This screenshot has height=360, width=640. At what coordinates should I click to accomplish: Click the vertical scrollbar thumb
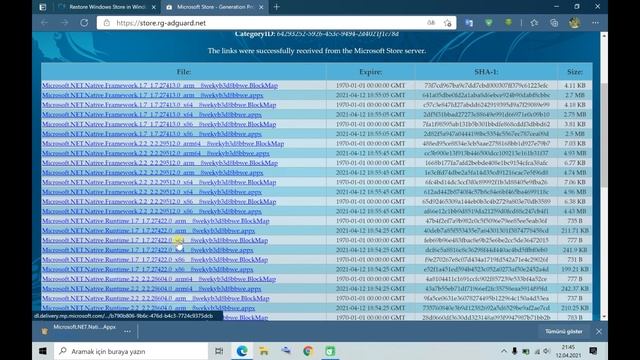[x=604, y=135]
